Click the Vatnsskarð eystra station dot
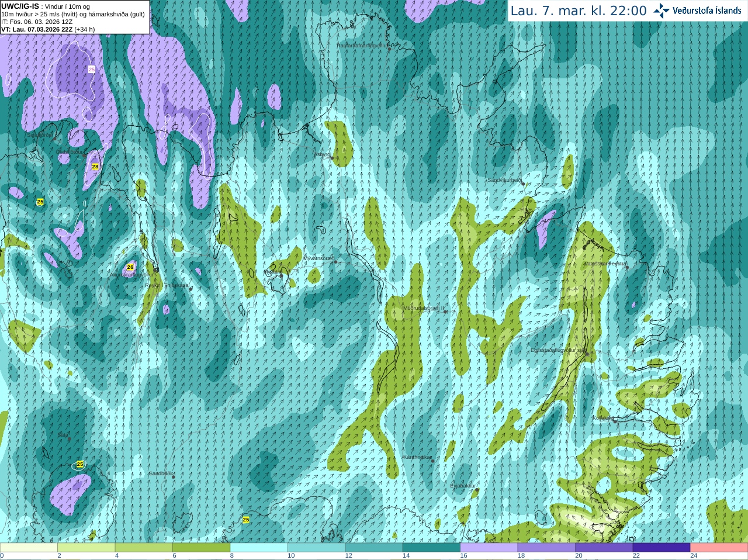 click(x=627, y=267)
